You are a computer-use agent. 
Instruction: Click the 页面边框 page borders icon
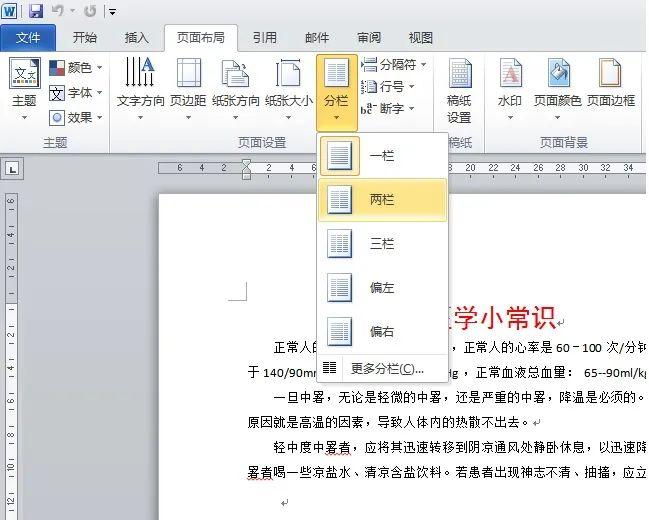point(611,75)
